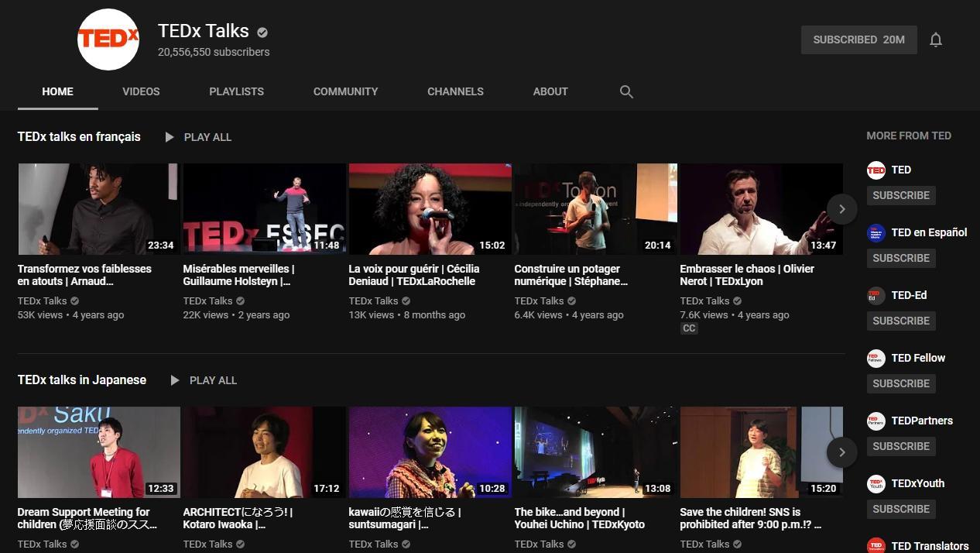
Task: Click the title Construire un potager numérique
Action: (x=571, y=275)
